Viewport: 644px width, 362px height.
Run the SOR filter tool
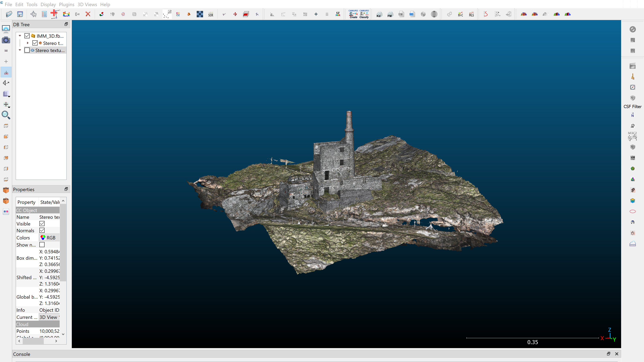pyautogui.click(x=211, y=14)
